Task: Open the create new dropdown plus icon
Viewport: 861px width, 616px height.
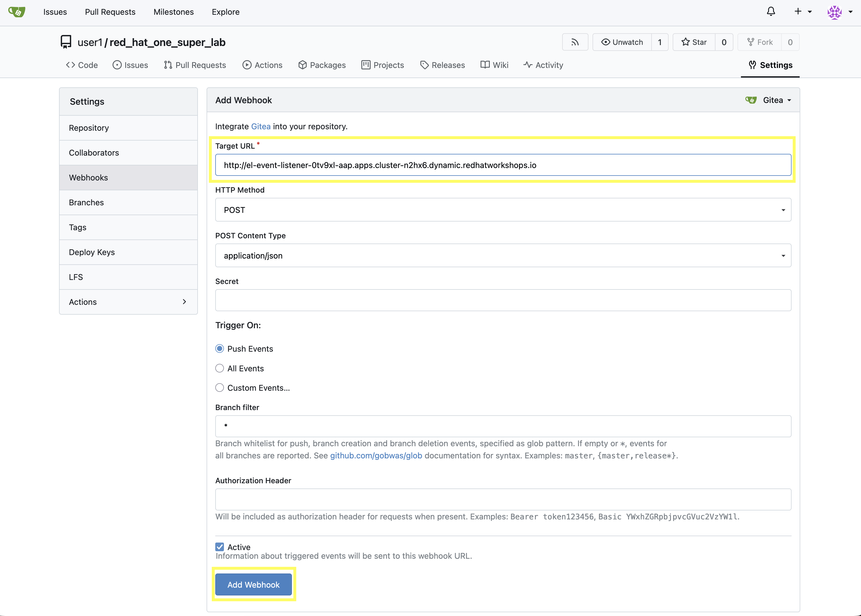Action: 798,12
